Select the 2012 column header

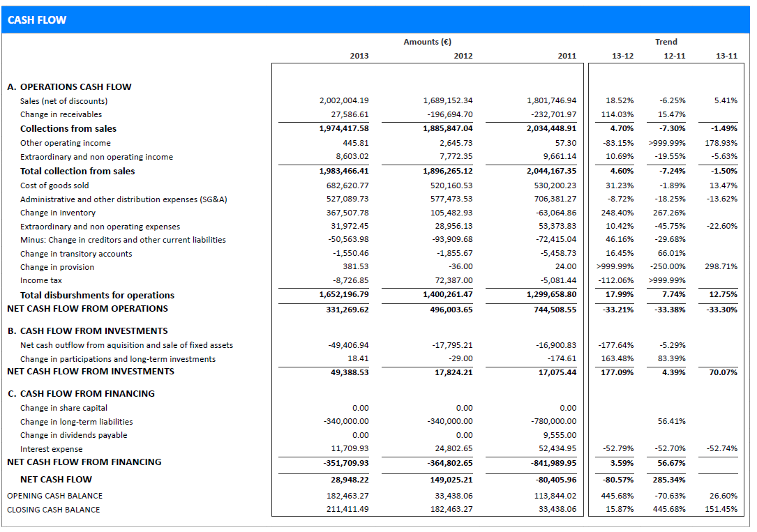(463, 56)
